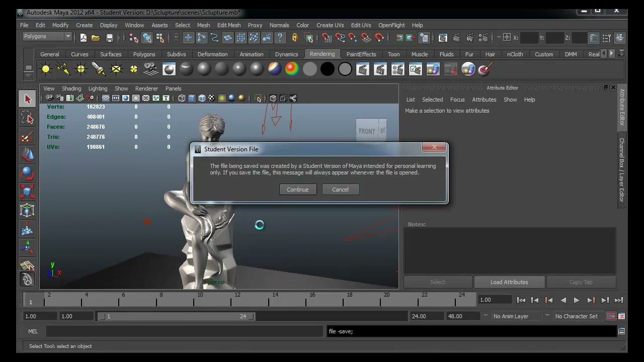644x362 pixels.
Task: Open the clapperboard render view icon
Action: [362, 69]
